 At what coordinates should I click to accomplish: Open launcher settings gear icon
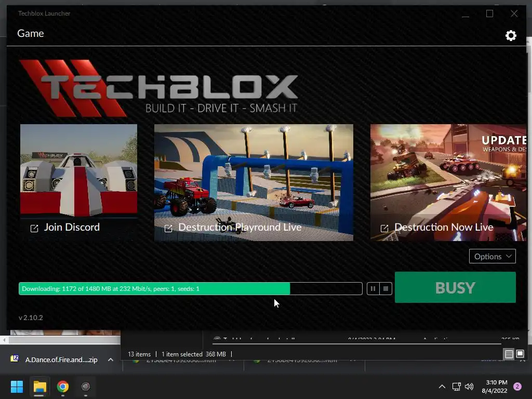511,35
